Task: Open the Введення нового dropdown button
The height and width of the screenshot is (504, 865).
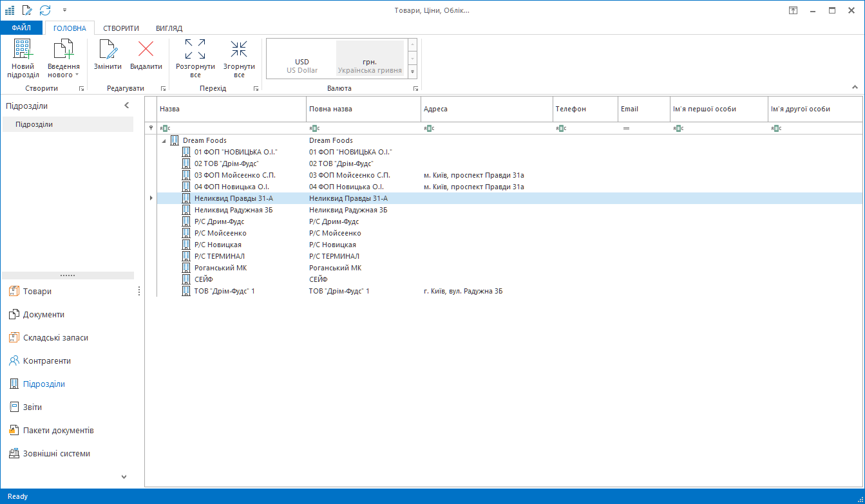Action: click(64, 59)
